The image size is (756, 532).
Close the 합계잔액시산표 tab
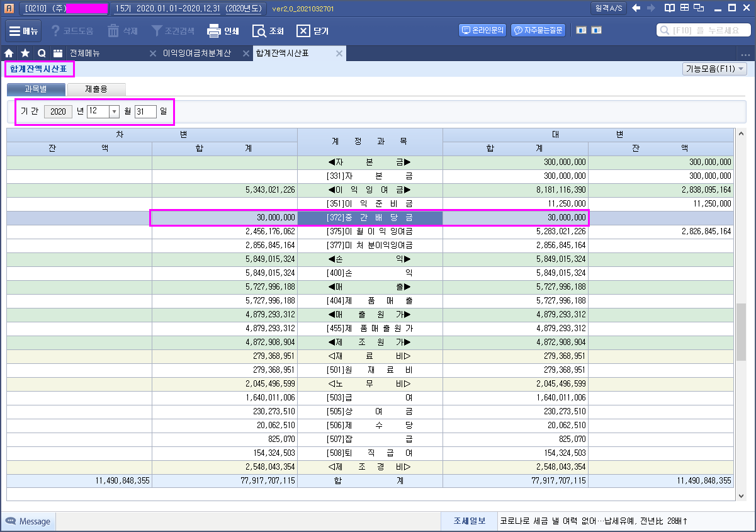(339, 54)
